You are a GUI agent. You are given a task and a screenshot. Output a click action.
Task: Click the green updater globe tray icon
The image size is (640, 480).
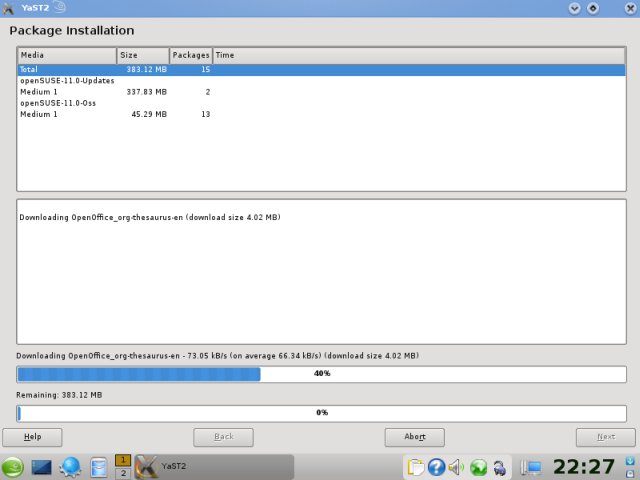pos(478,467)
